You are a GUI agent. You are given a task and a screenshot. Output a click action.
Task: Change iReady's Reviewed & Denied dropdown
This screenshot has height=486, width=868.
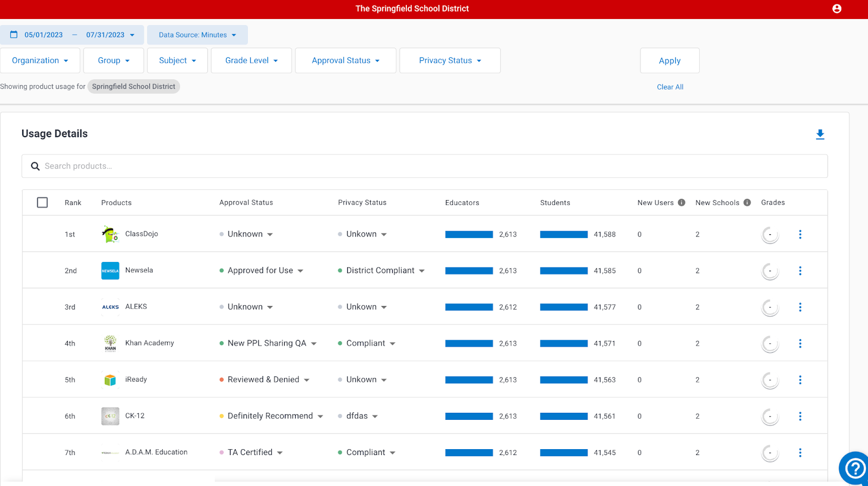pos(265,380)
